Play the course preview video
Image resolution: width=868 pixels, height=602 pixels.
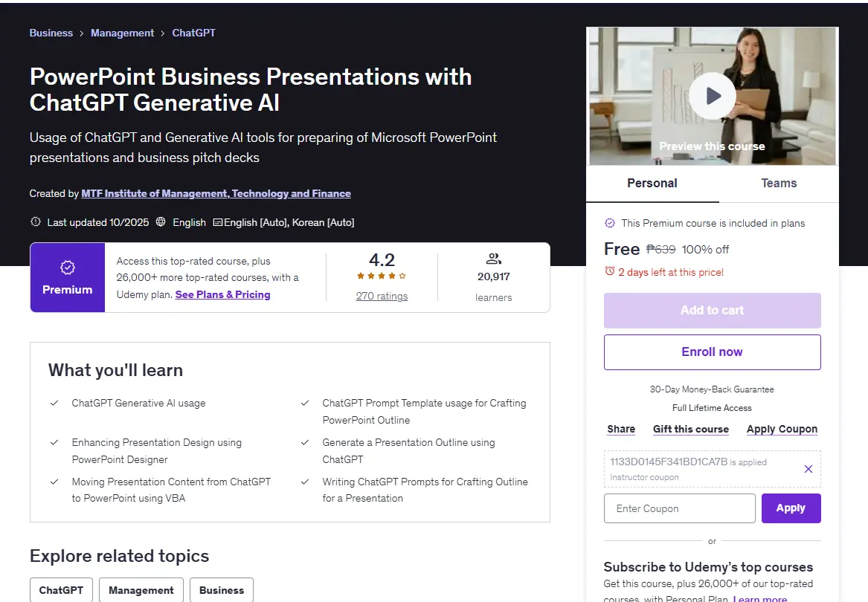[x=712, y=97]
